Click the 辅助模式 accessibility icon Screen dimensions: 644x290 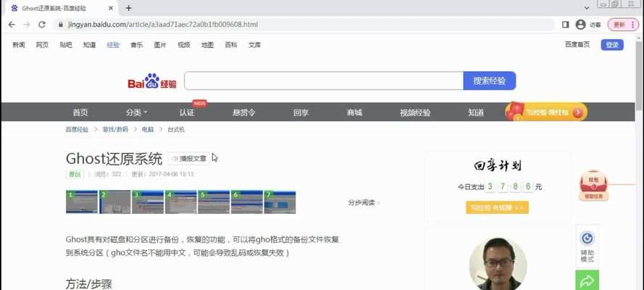(x=587, y=246)
